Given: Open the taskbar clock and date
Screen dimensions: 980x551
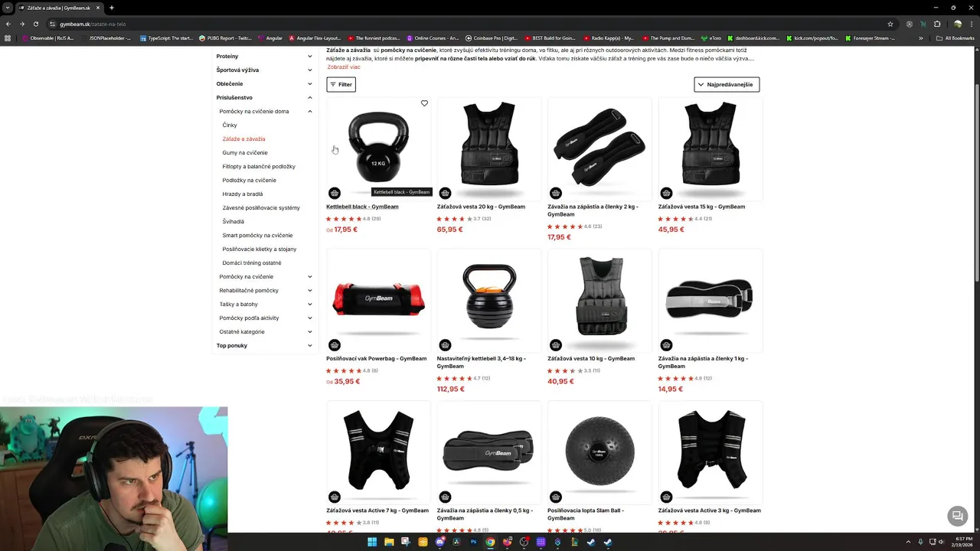Looking at the screenshot, I should (x=963, y=542).
